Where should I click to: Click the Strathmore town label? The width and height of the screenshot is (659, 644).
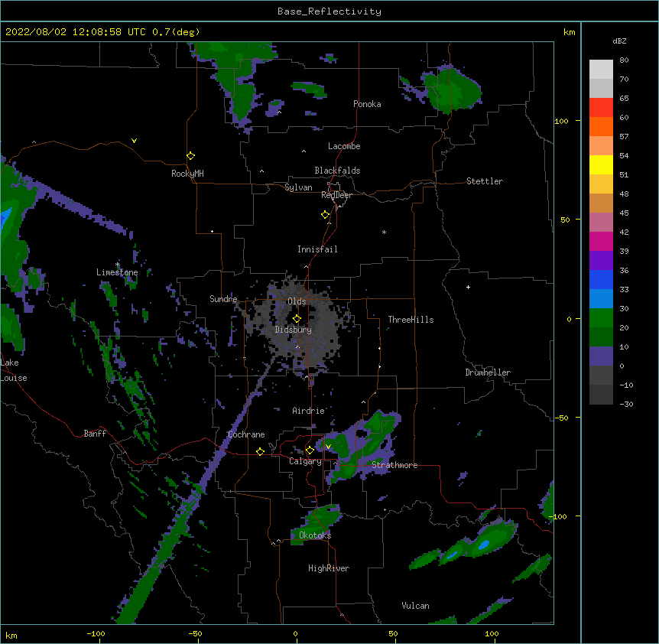tap(394, 465)
